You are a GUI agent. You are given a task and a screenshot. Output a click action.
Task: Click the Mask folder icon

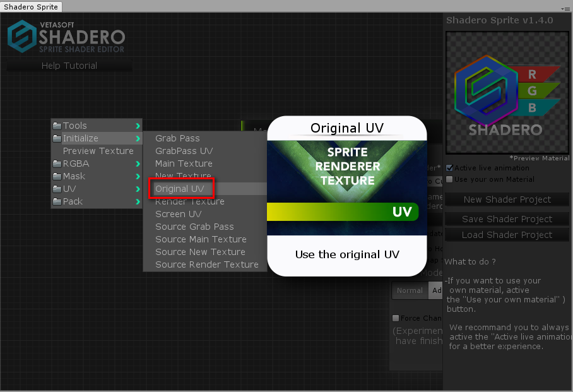[x=57, y=176]
